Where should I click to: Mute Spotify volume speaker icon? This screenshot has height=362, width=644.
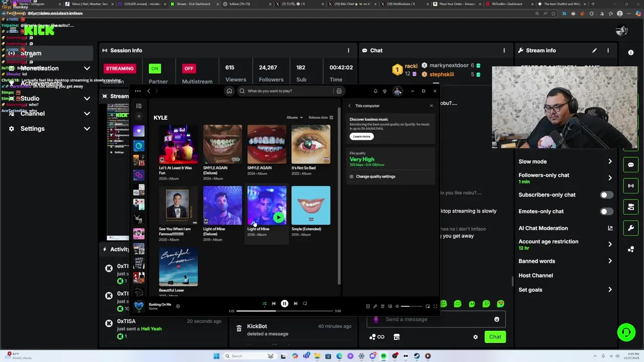point(397,306)
